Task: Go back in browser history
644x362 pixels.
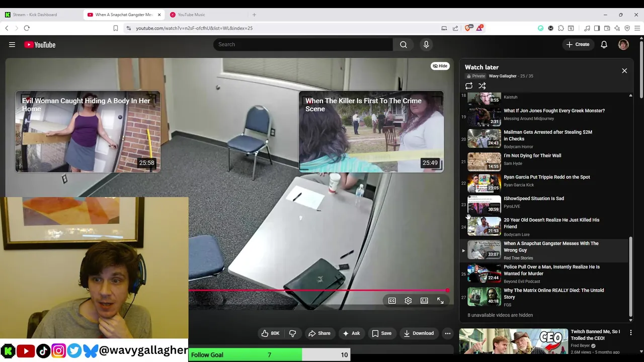Action: [7, 28]
